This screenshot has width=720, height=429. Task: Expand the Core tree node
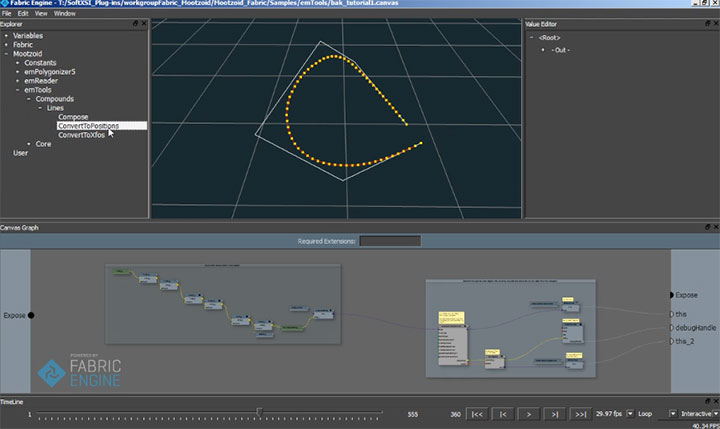tap(28, 144)
